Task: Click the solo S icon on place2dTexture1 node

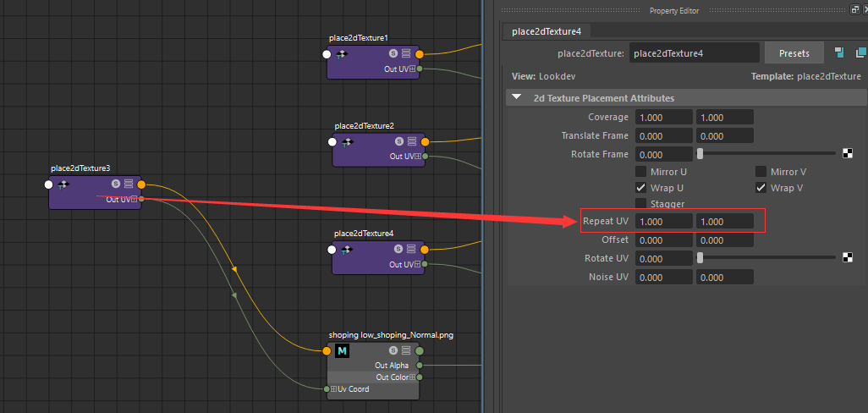Action: tap(393, 53)
